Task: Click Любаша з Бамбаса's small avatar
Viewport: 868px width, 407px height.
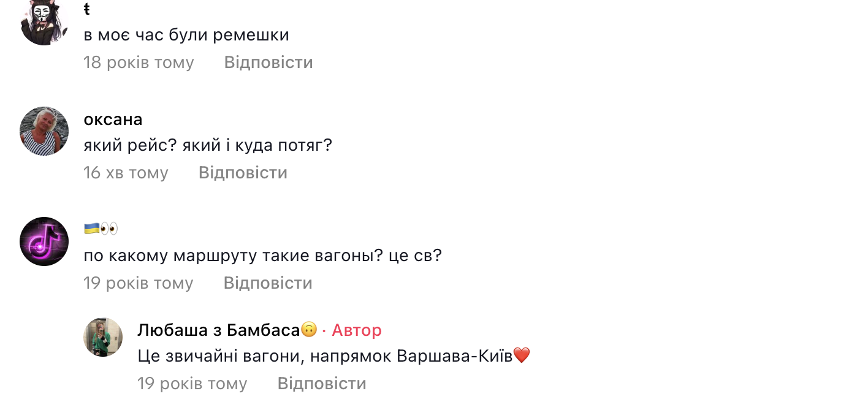Action: click(103, 337)
